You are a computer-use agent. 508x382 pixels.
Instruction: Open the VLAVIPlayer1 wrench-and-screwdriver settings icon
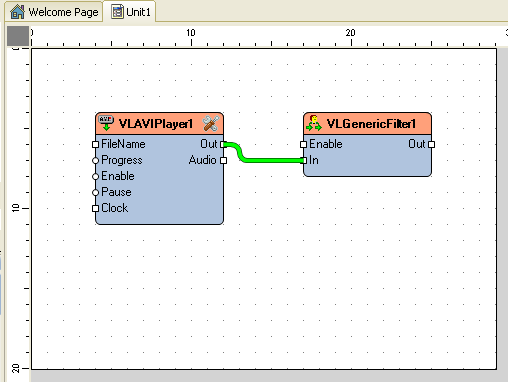tap(211, 124)
